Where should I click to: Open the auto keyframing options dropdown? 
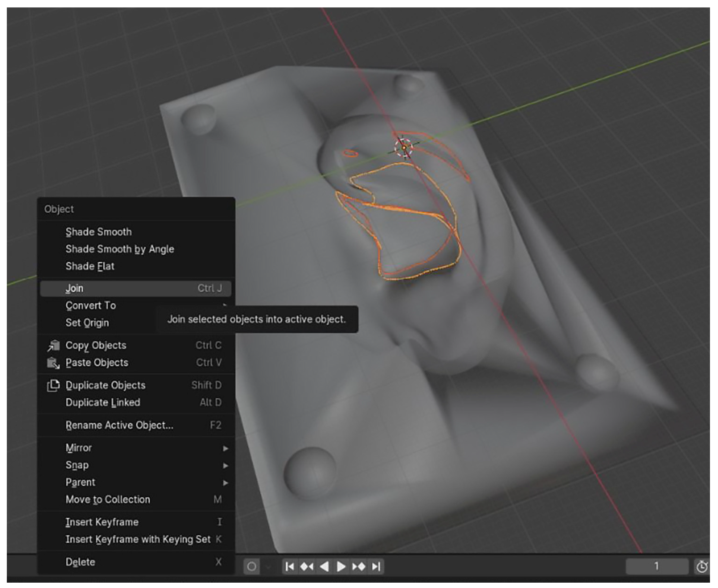pos(268,566)
